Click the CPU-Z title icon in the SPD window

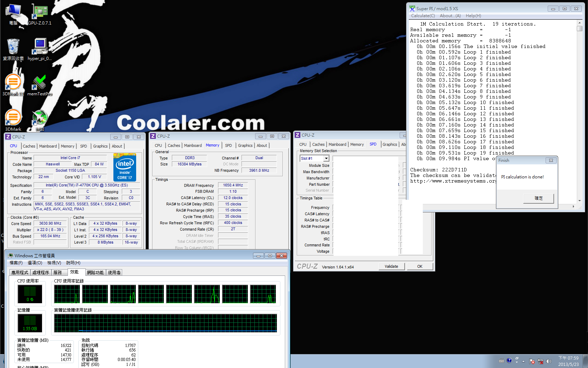tap(297, 135)
